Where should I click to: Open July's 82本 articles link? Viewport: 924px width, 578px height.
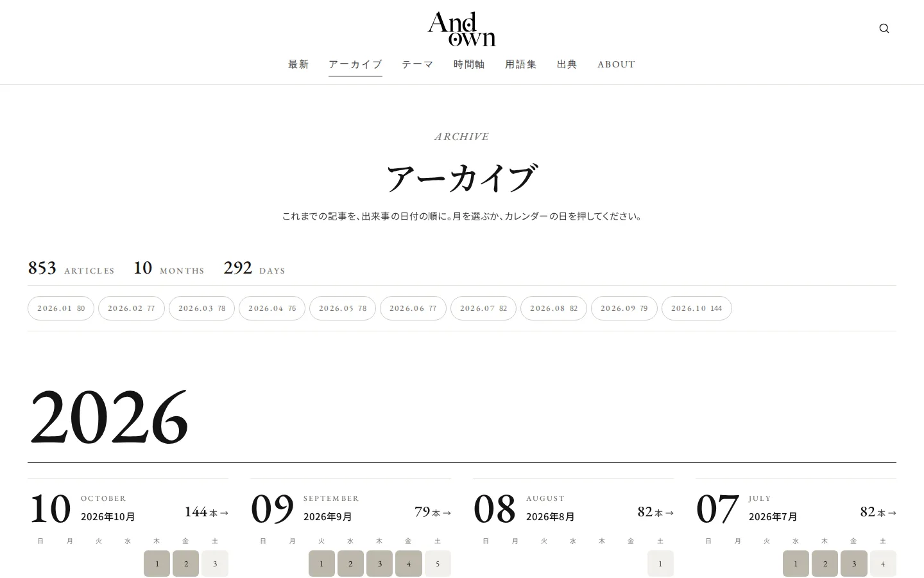(x=878, y=512)
